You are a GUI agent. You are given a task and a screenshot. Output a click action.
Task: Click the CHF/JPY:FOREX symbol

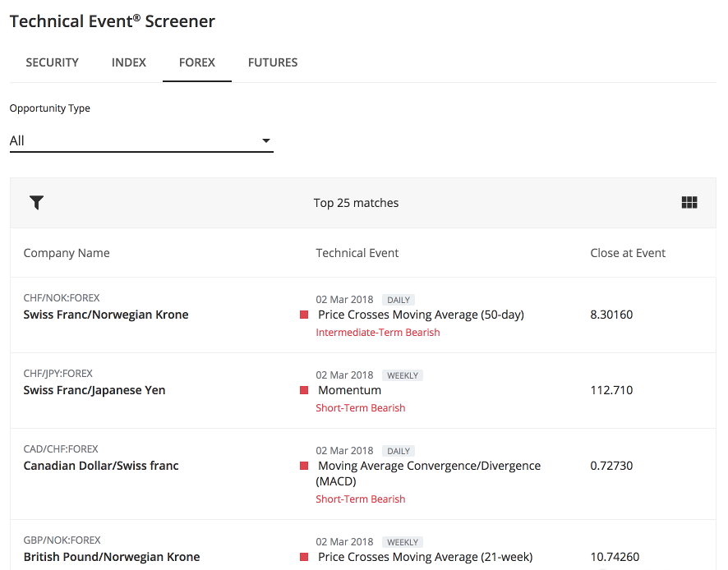[58, 374]
